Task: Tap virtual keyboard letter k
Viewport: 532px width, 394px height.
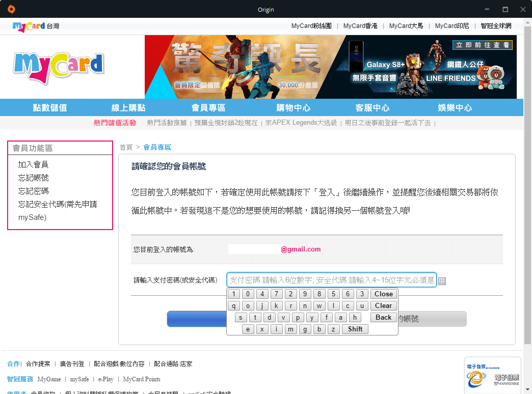Action: (276, 306)
